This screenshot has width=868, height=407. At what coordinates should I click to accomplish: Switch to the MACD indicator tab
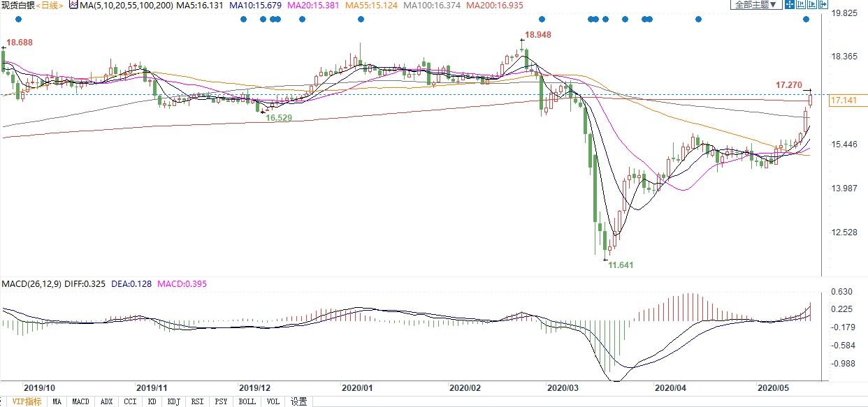(81, 401)
